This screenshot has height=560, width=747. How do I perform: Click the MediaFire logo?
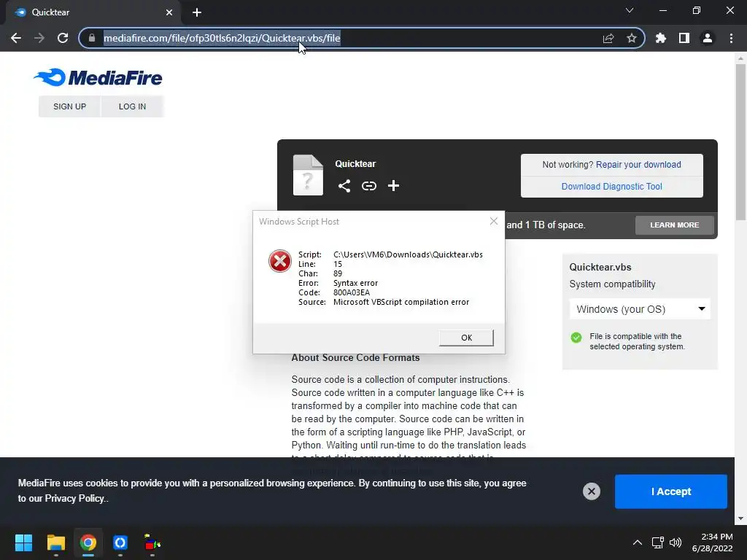tap(98, 77)
